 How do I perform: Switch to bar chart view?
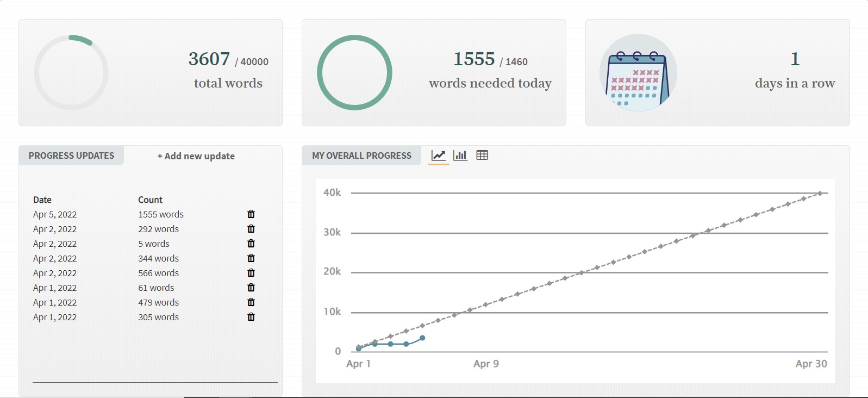pos(460,156)
